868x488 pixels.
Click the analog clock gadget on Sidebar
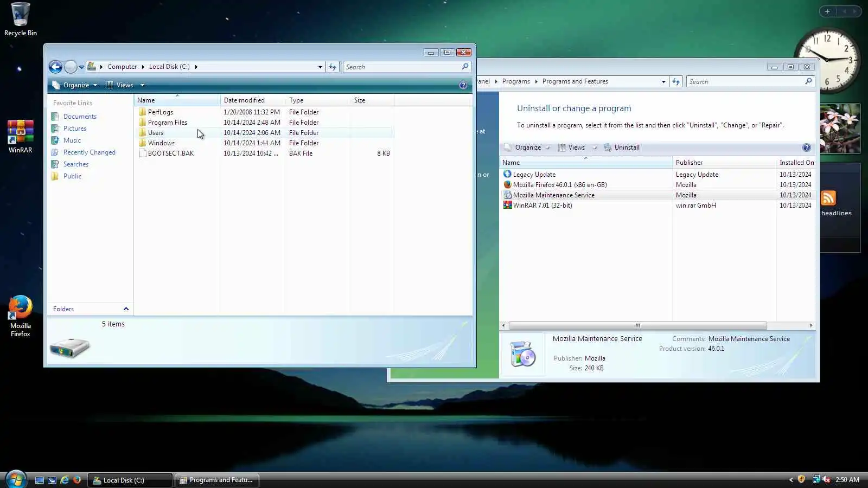827,60
